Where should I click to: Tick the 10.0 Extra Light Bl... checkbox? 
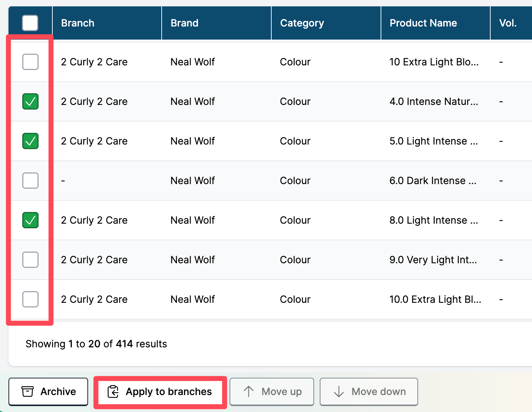(x=30, y=299)
